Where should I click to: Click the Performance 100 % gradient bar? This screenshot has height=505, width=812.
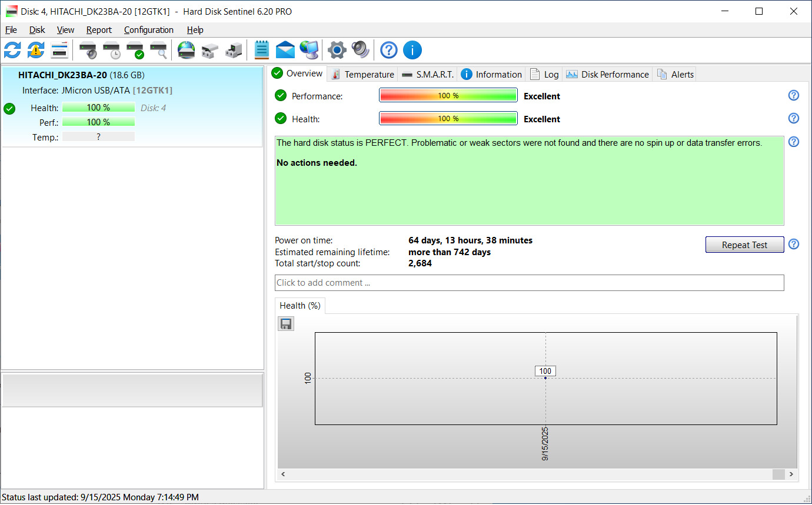point(448,96)
